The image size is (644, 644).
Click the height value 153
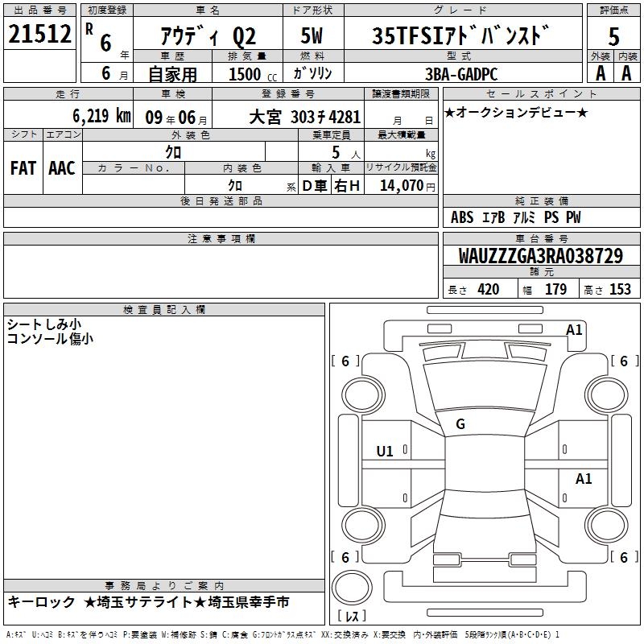tap(620, 290)
